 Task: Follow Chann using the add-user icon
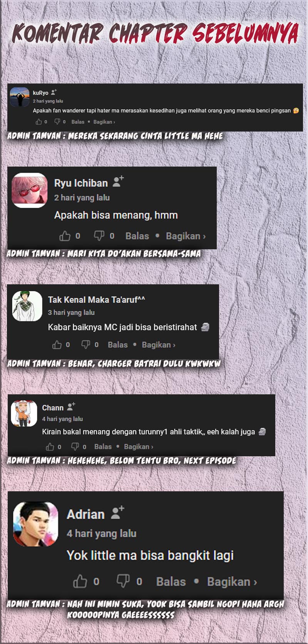pos(71,406)
